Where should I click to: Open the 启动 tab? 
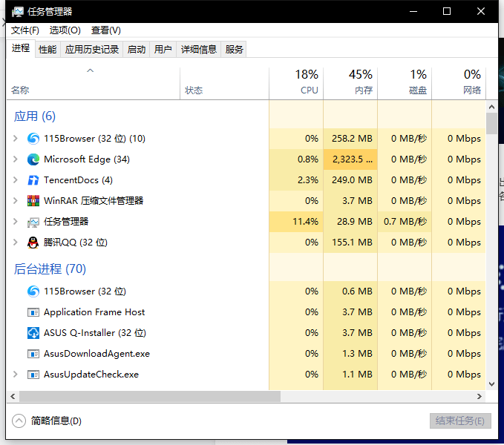point(137,50)
